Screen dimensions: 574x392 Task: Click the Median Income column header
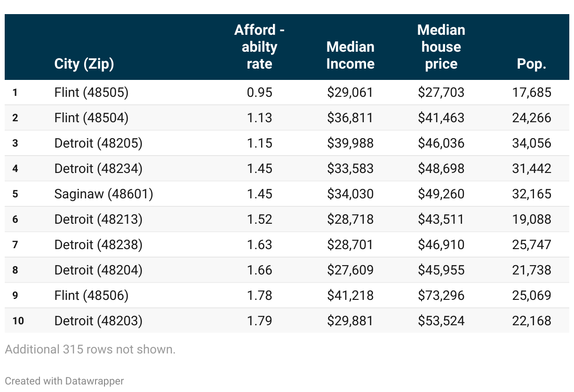350,55
